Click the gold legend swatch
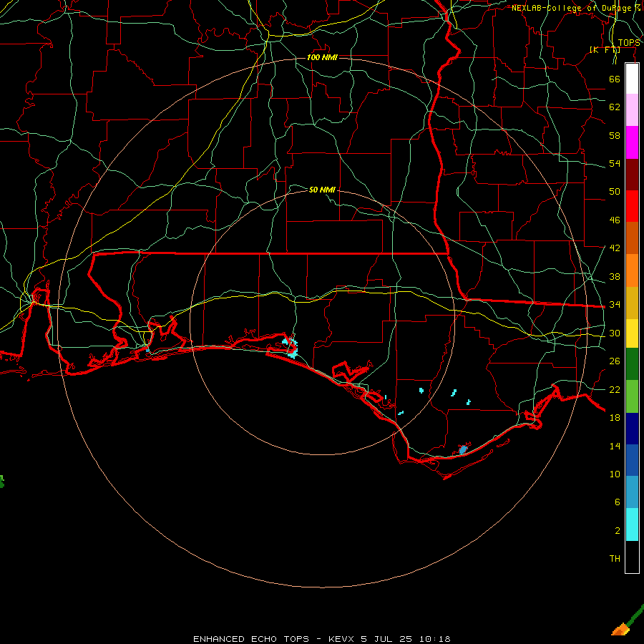 pos(632,303)
